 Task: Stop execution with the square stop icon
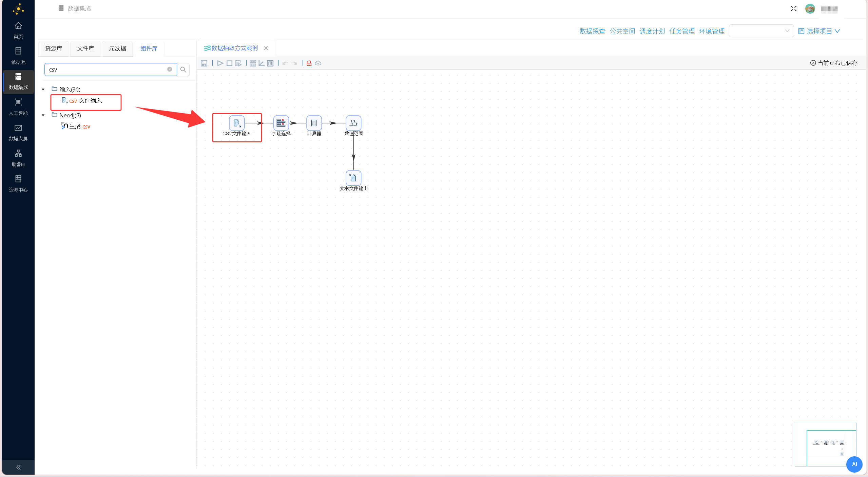[x=229, y=63]
